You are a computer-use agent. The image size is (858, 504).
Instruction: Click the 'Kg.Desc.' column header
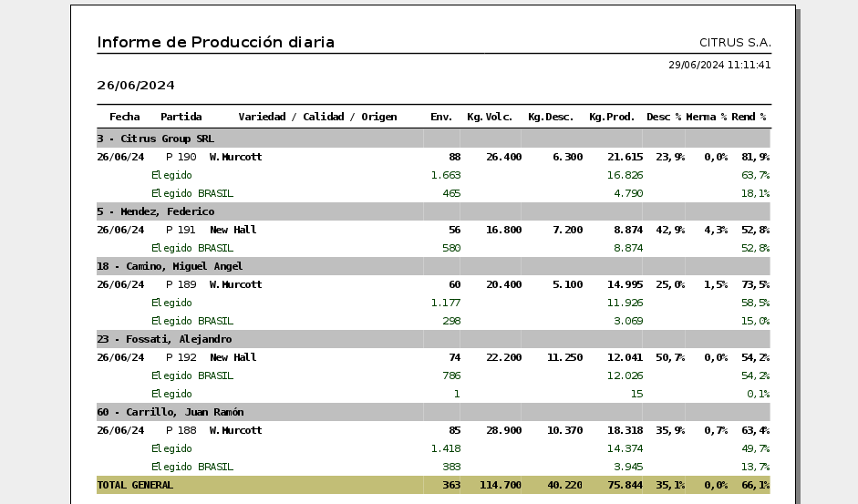[551, 117]
